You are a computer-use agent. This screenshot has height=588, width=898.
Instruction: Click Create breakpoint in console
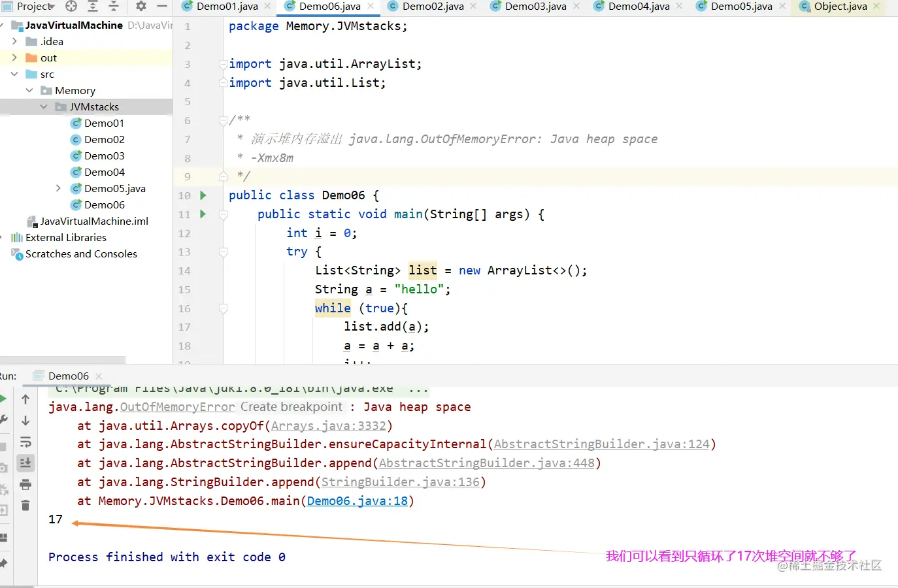click(291, 407)
